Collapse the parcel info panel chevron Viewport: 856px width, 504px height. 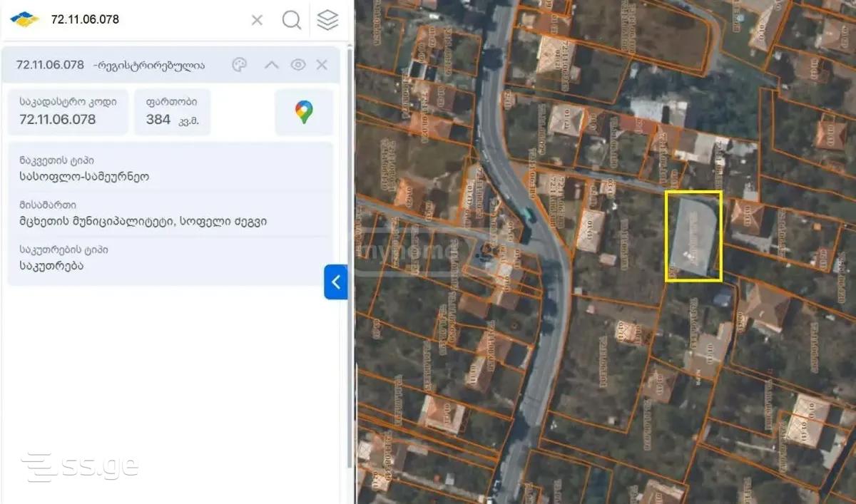271,65
